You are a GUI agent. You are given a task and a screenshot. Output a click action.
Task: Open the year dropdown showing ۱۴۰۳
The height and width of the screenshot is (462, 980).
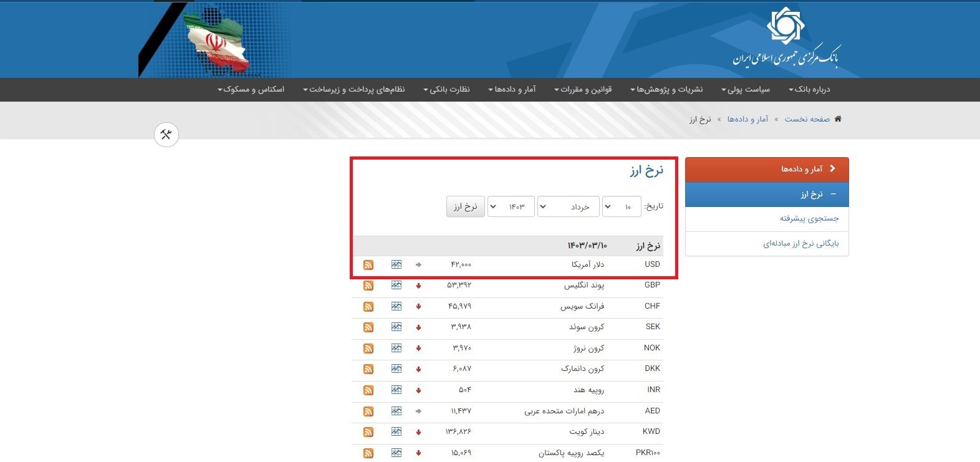pyautogui.click(x=511, y=207)
